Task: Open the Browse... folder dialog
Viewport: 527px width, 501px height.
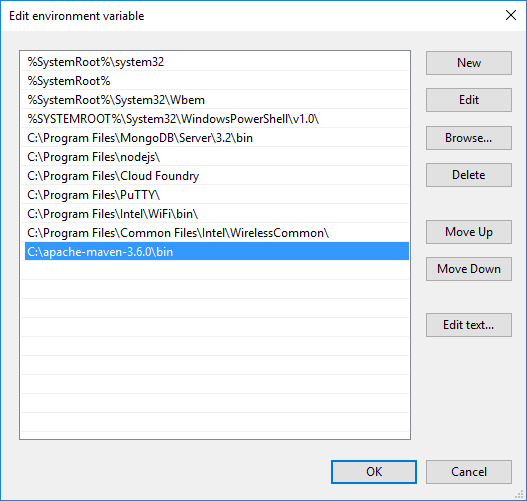Action: coord(469,138)
